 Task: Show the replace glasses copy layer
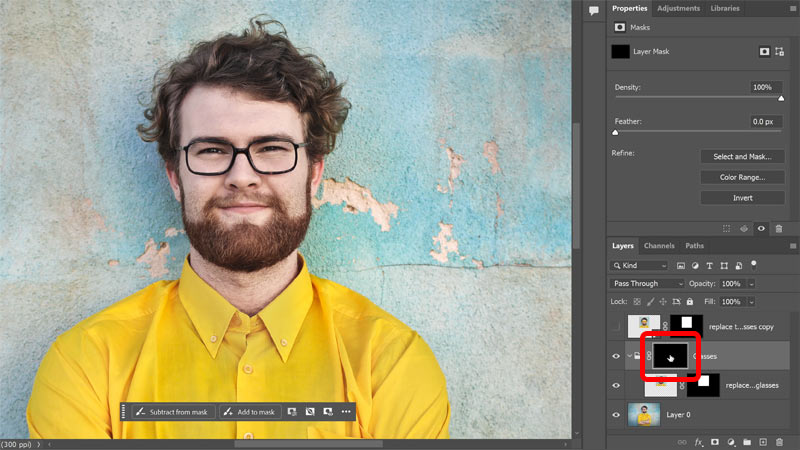tap(615, 326)
